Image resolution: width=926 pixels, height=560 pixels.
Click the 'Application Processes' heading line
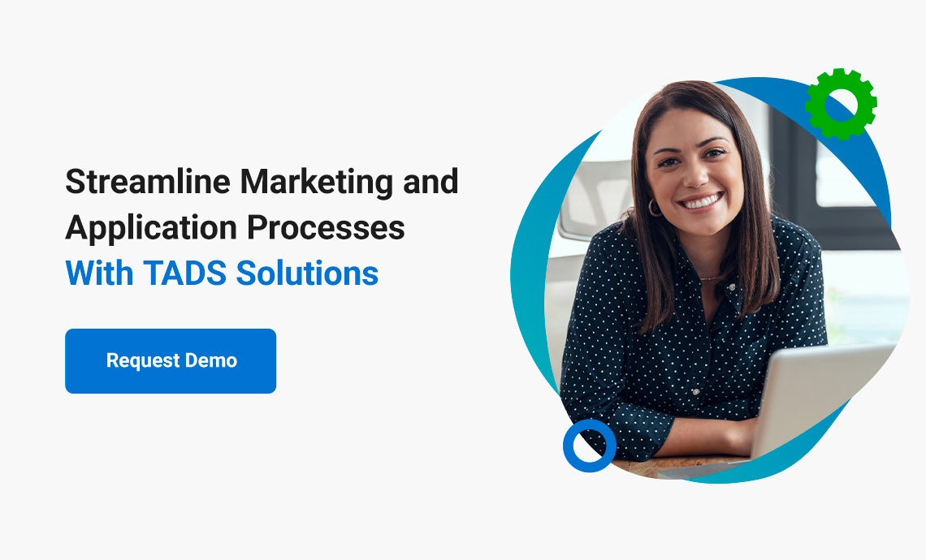pos(235,228)
